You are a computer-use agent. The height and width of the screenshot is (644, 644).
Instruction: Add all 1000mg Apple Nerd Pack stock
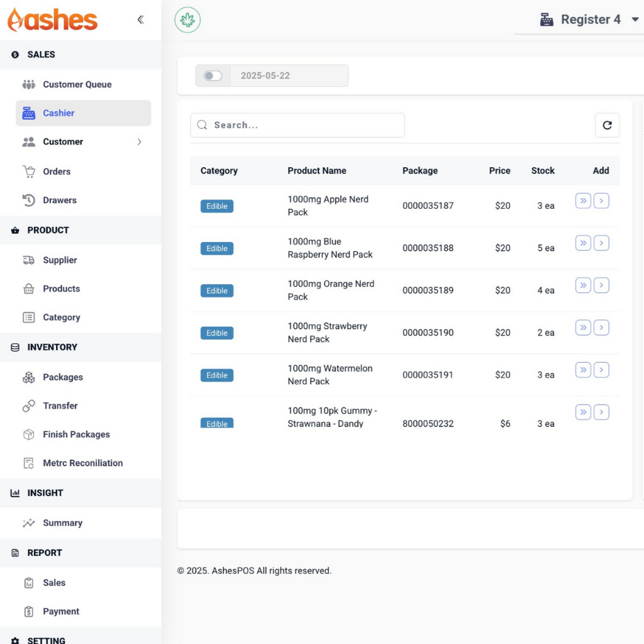coord(583,201)
